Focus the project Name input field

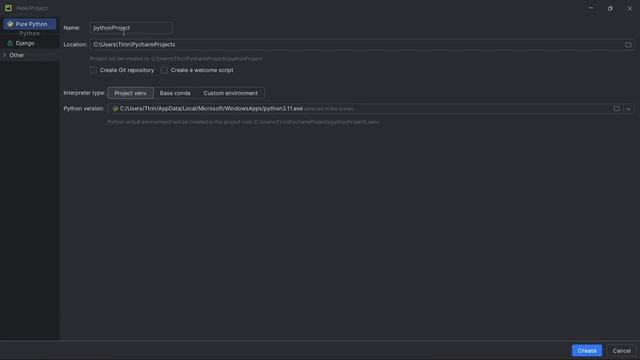[x=131, y=28]
